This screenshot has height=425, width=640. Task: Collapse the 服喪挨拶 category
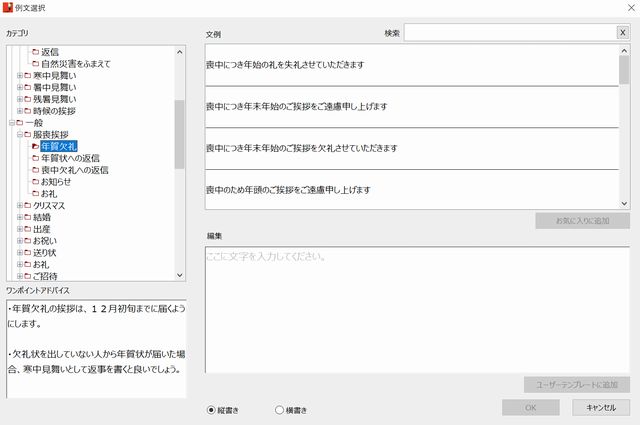(x=18, y=135)
